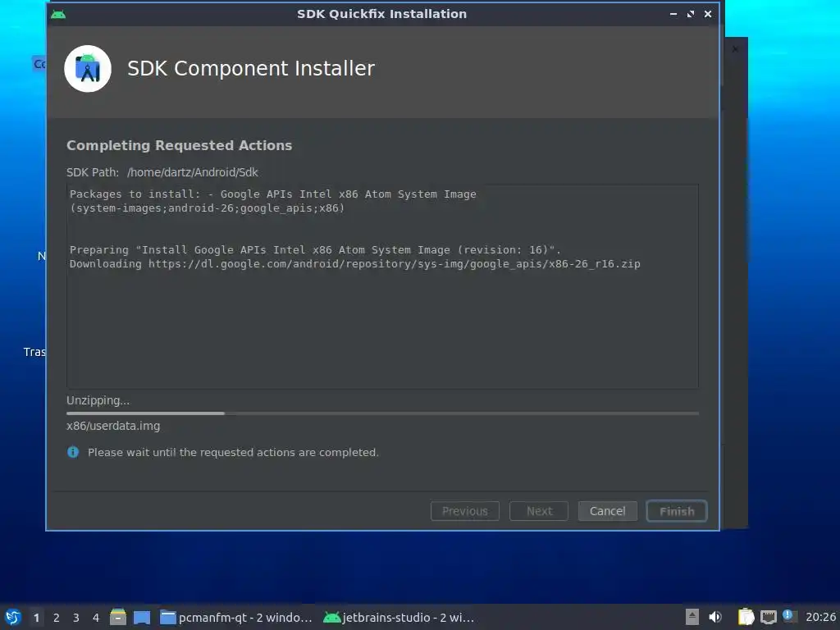This screenshot has width=840, height=630.
Task: Click the Trash desktop icon label
Action: pyautogui.click(x=34, y=352)
